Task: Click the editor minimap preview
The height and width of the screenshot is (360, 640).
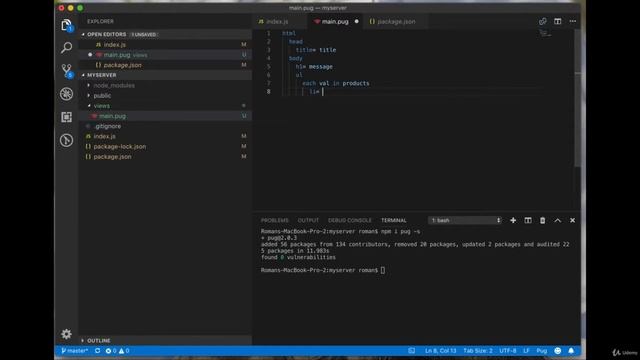Action: click(x=545, y=33)
